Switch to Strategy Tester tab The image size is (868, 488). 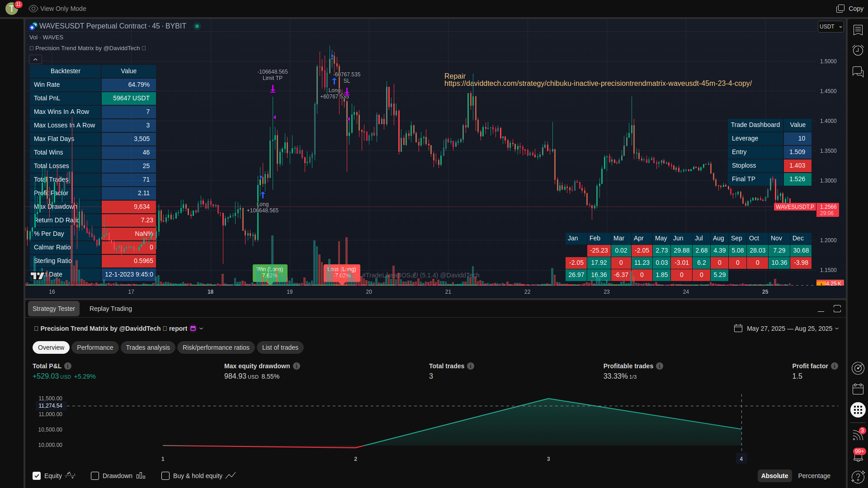[54, 309]
